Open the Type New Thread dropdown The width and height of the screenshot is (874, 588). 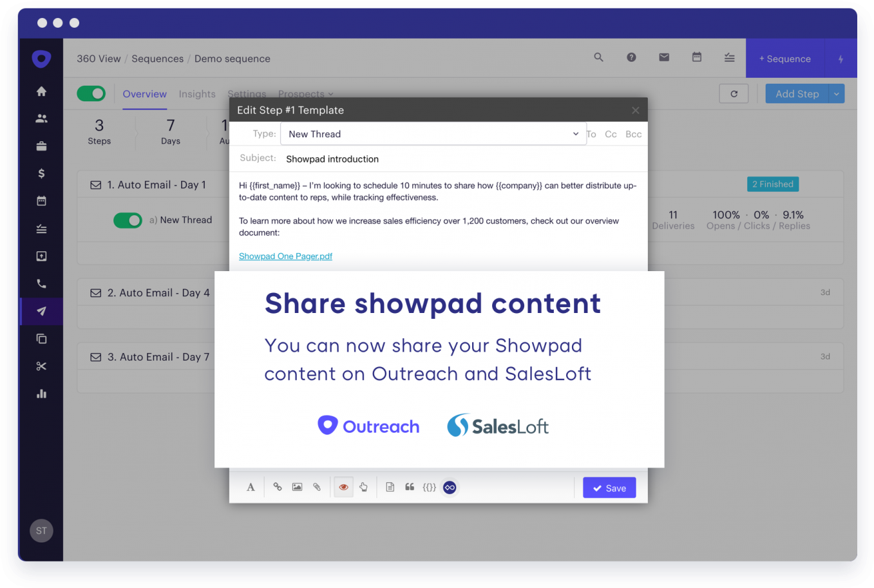tap(433, 134)
